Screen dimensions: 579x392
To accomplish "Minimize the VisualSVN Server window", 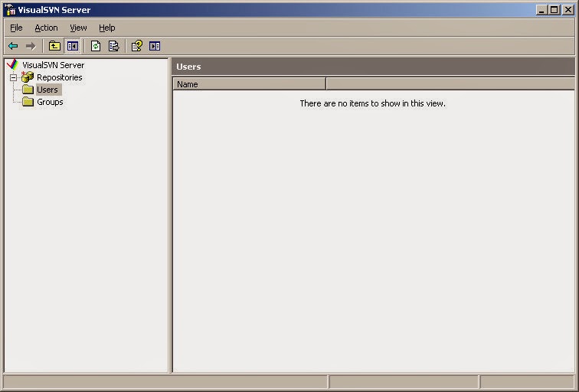I will 541,10.
